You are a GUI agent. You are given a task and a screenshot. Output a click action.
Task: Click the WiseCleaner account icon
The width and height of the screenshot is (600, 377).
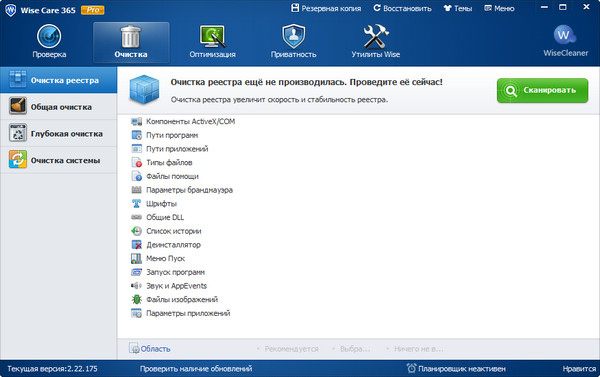565,35
